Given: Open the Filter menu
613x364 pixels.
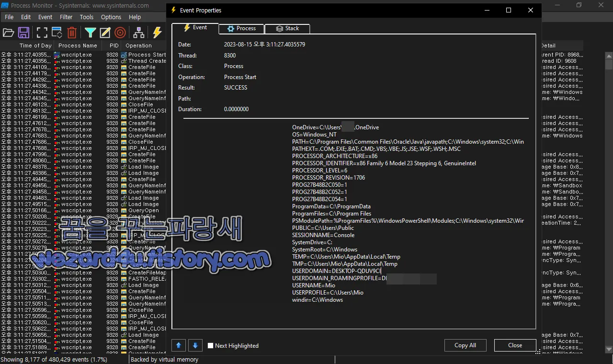Looking at the screenshot, I should tap(66, 17).
